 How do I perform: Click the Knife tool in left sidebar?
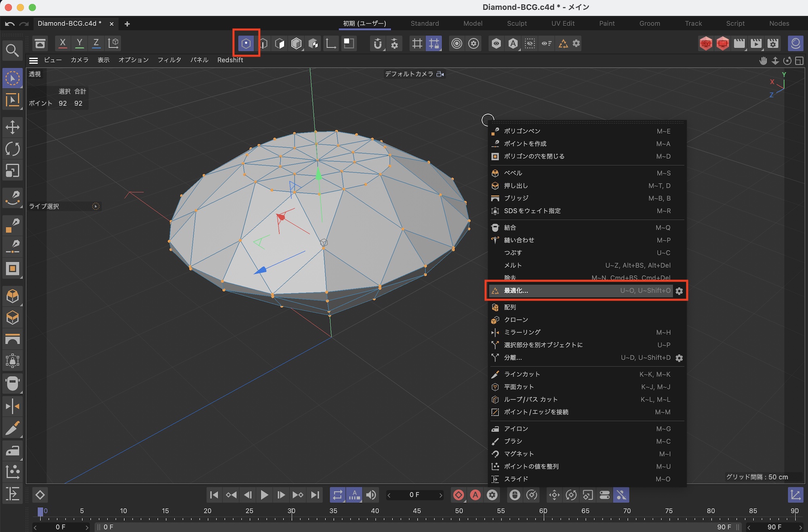tap(13, 429)
